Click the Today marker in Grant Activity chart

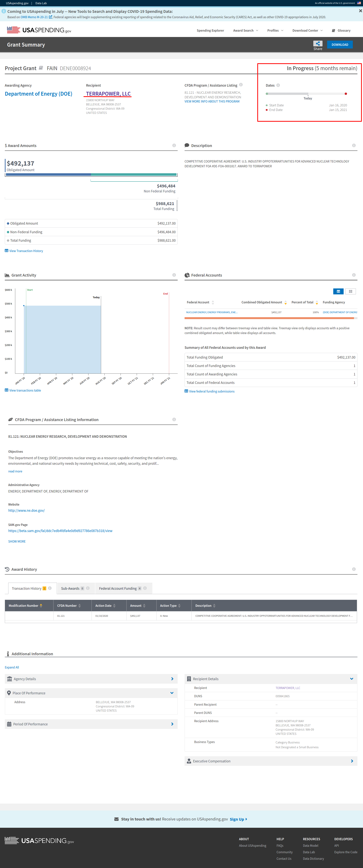point(97,297)
